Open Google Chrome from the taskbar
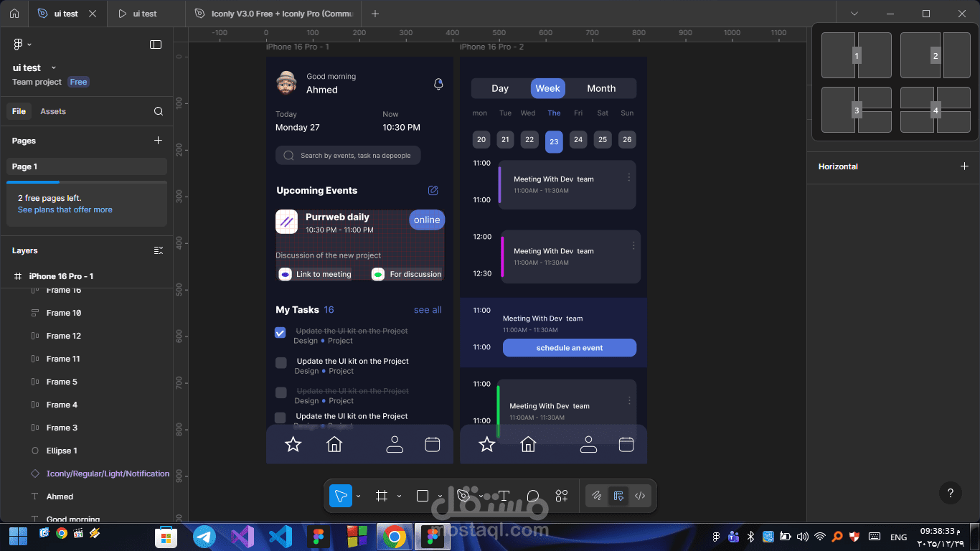The width and height of the screenshot is (980, 551). click(393, 536)
